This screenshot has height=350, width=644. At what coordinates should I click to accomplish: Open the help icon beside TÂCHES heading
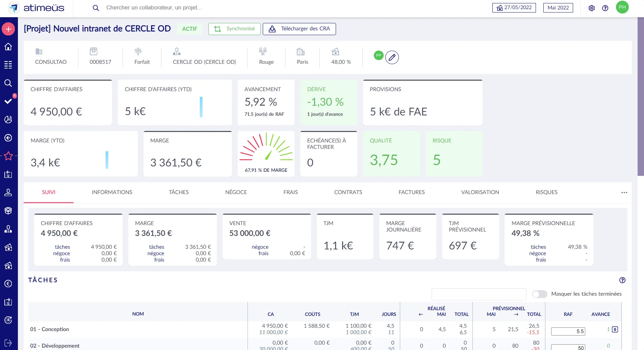click(622, 280)
